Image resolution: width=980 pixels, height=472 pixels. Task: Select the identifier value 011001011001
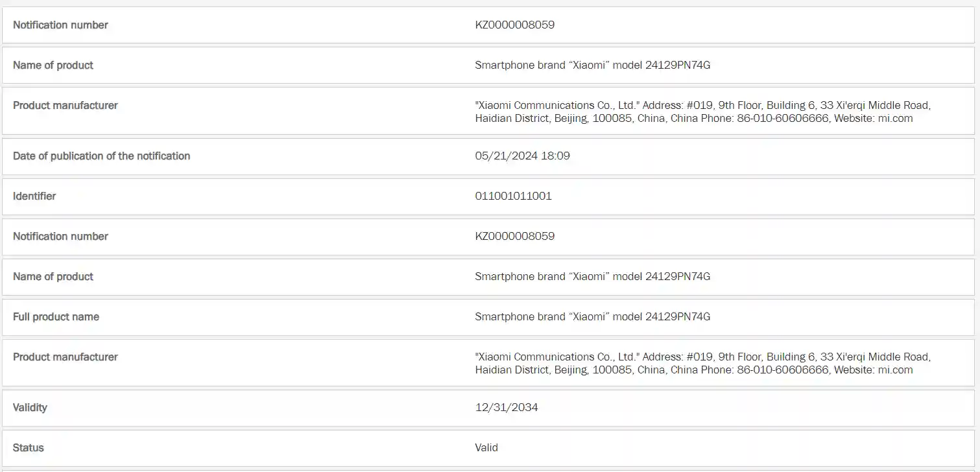[513, 196]
